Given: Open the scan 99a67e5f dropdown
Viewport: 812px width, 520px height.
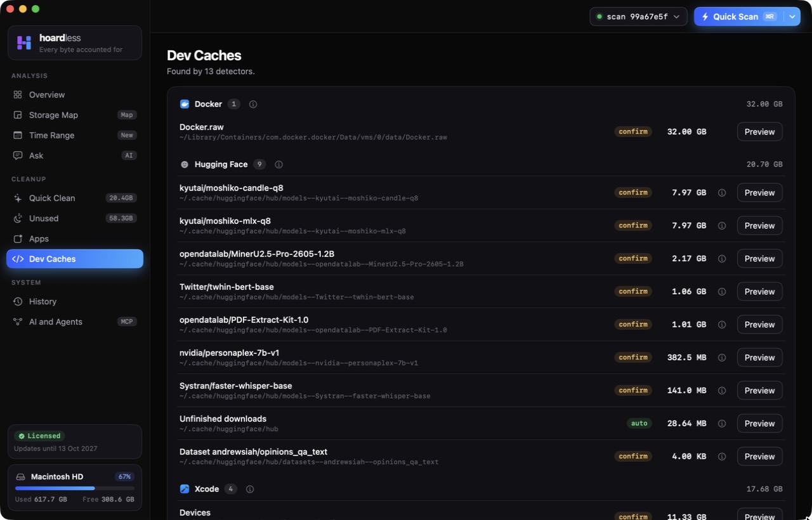Looking at the screenshot, I should [x=638, y=16].
